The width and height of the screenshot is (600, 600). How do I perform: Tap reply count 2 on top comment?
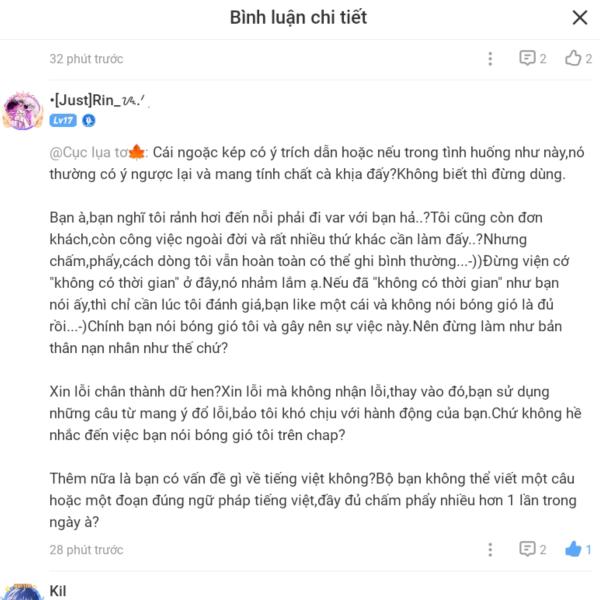coord(543,59)
